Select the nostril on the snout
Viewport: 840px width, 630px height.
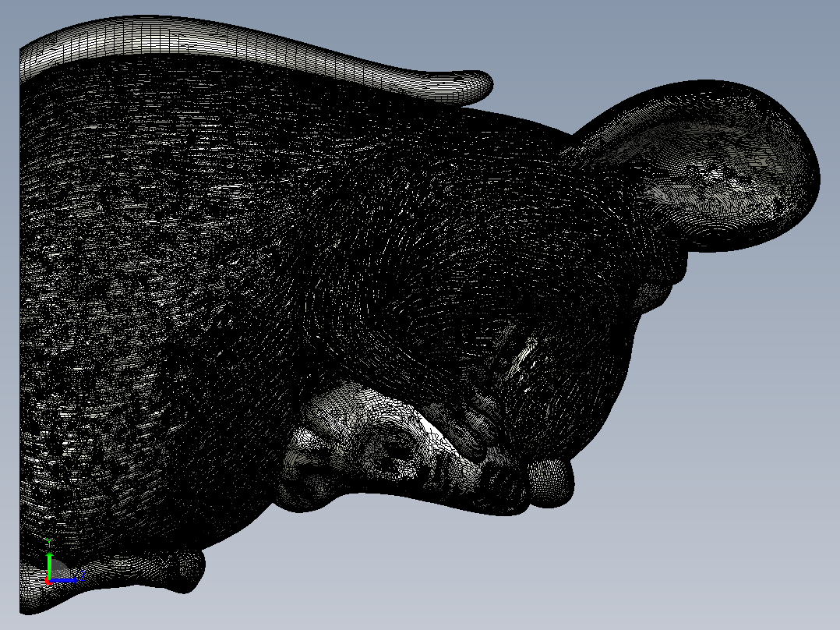pos(395,449)
